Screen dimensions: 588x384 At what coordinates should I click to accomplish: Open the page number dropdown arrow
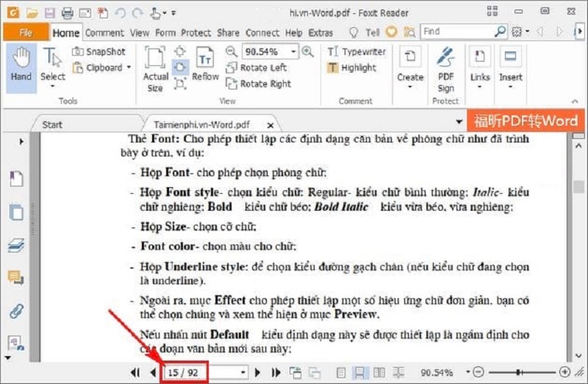click(x=243, y=372)
